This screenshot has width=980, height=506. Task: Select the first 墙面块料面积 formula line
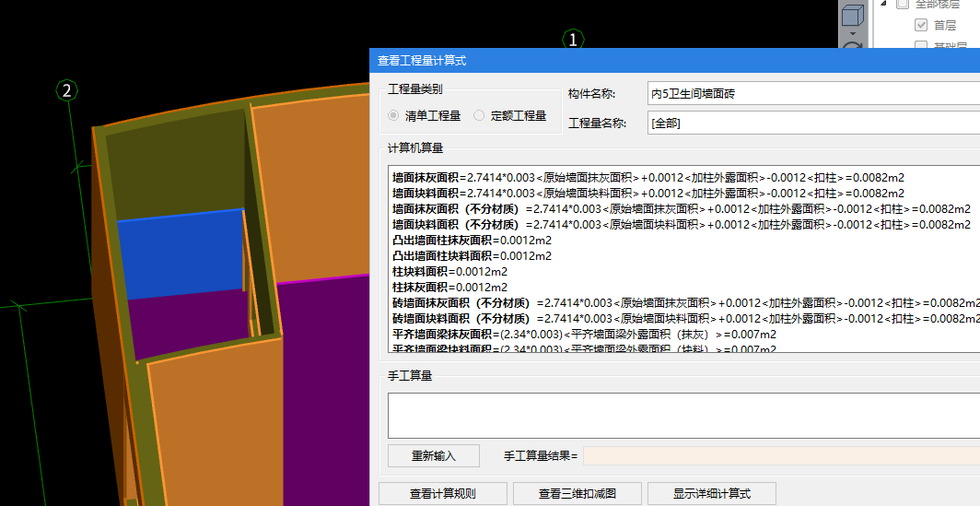tap(648, 194)
